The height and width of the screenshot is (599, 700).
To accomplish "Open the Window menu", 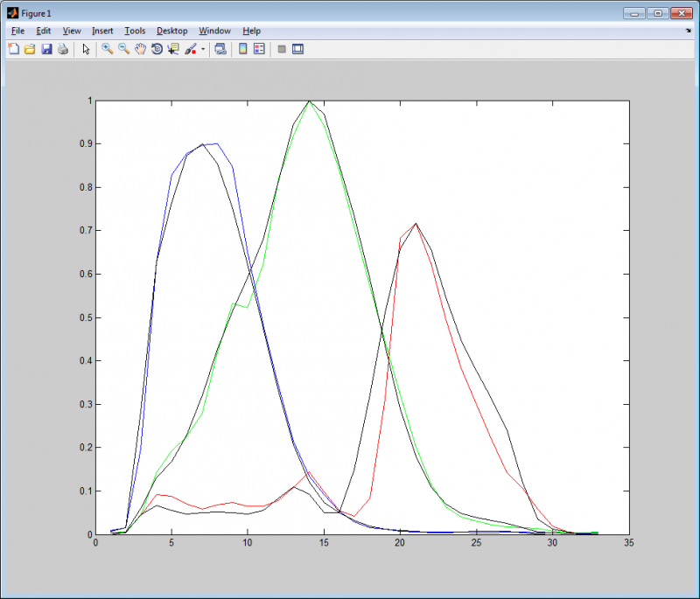I will pos(214,31).
